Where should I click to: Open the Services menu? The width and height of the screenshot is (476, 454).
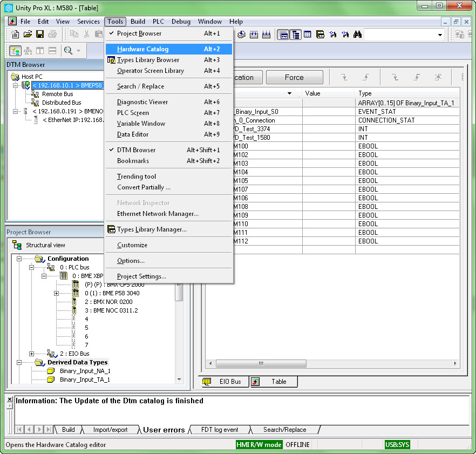(89, 21)
